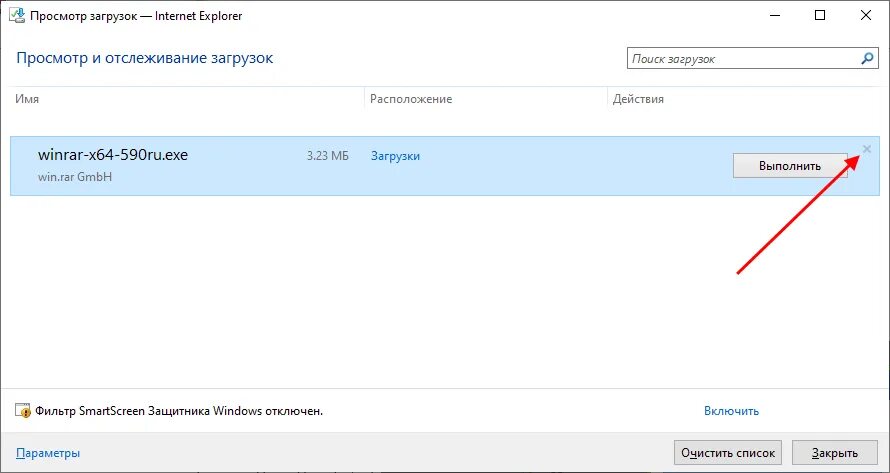Click the SmartScreen shield warning icon
Viewport: 890px width, 473px height.
[23, 411]
